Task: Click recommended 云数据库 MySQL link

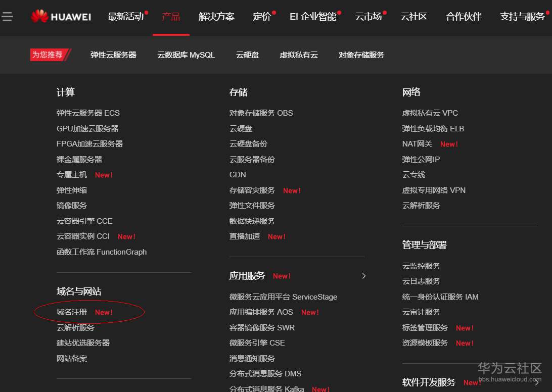Action: point(186,55)
